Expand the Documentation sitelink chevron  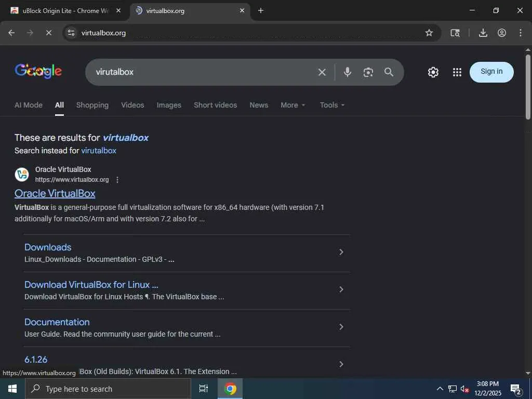(341, 327)
